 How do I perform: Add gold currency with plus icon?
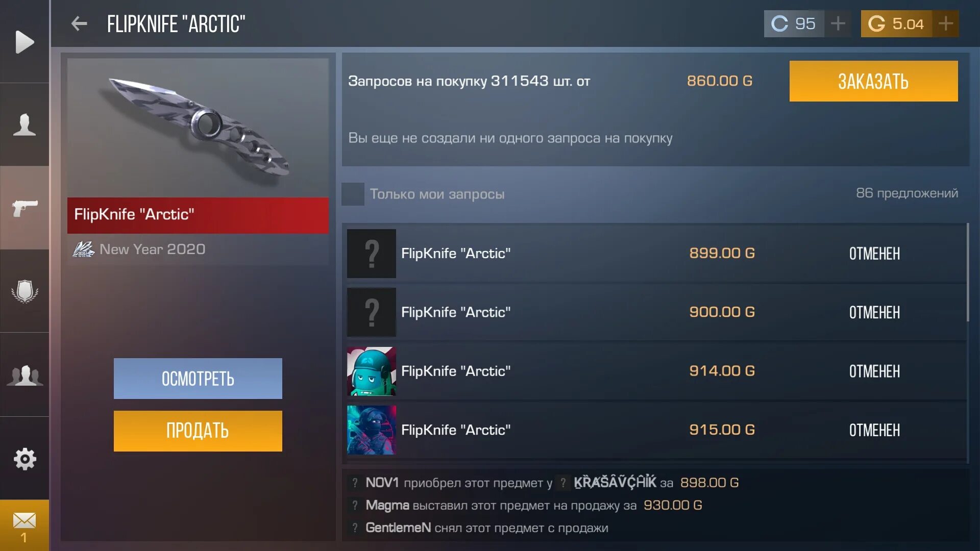[946, 23]
